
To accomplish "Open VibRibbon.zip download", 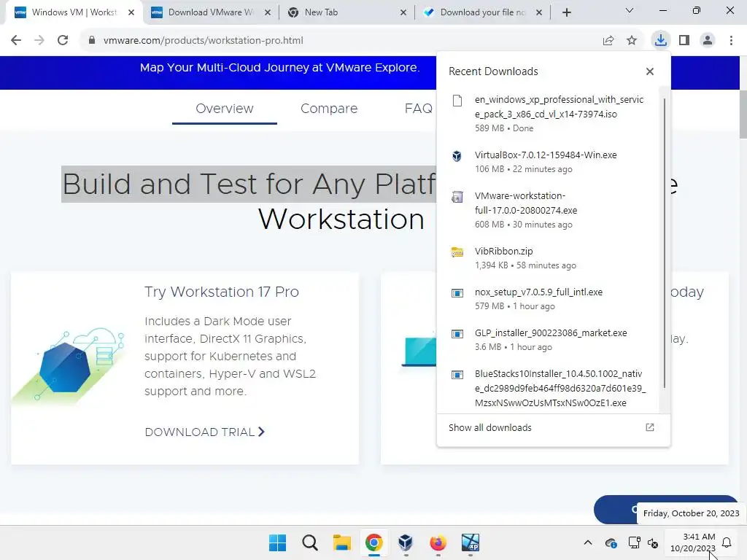I will [550, 257].
